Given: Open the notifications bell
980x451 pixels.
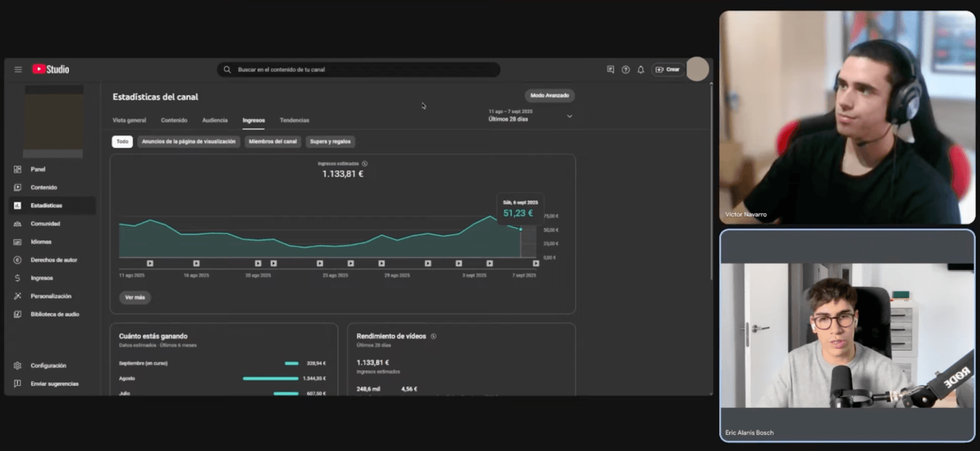Looking at the screenshot, I should click(x=640, y=70).
